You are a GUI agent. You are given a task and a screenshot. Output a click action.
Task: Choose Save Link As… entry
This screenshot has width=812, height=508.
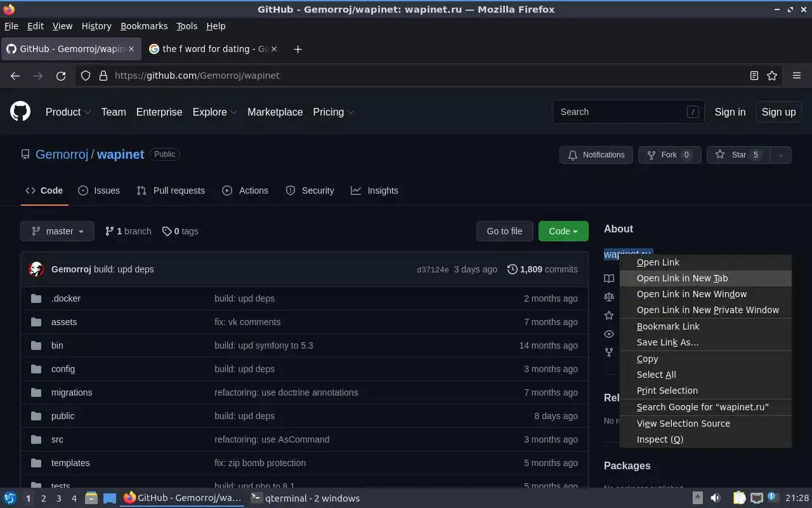tap(705, 342)
